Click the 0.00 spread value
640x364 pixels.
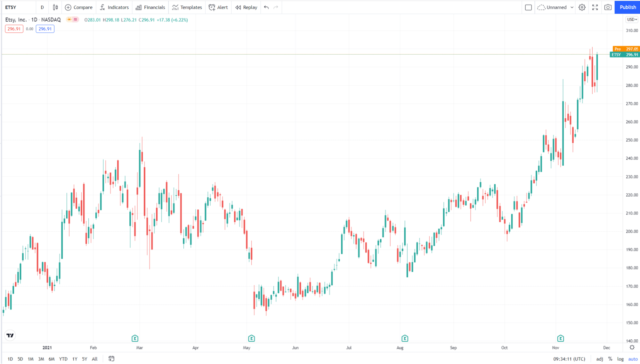pos(29,29)
